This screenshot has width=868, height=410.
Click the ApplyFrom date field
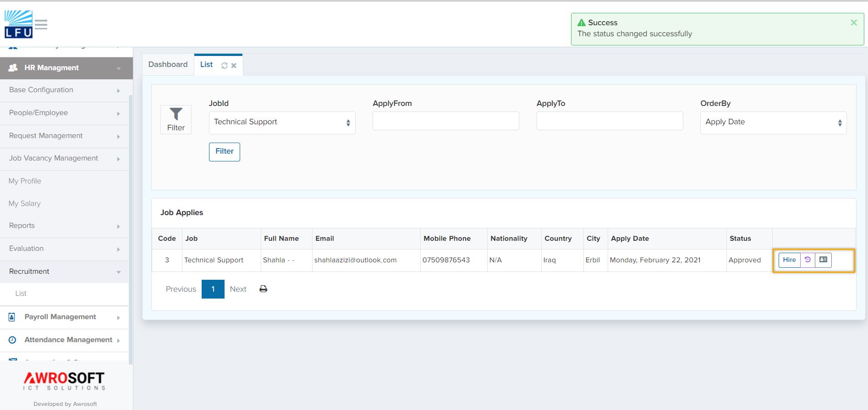(445, 121)
